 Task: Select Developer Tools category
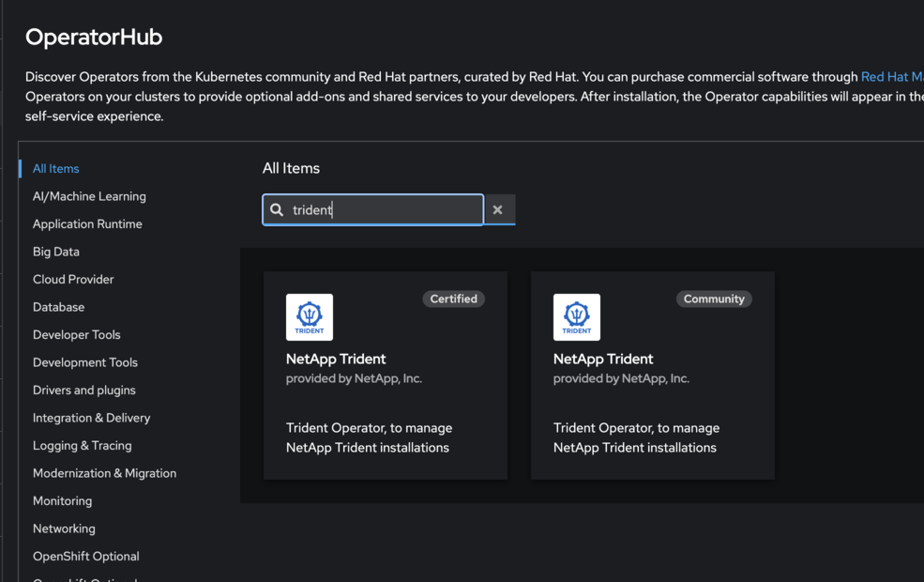click(x=76, y=335)
